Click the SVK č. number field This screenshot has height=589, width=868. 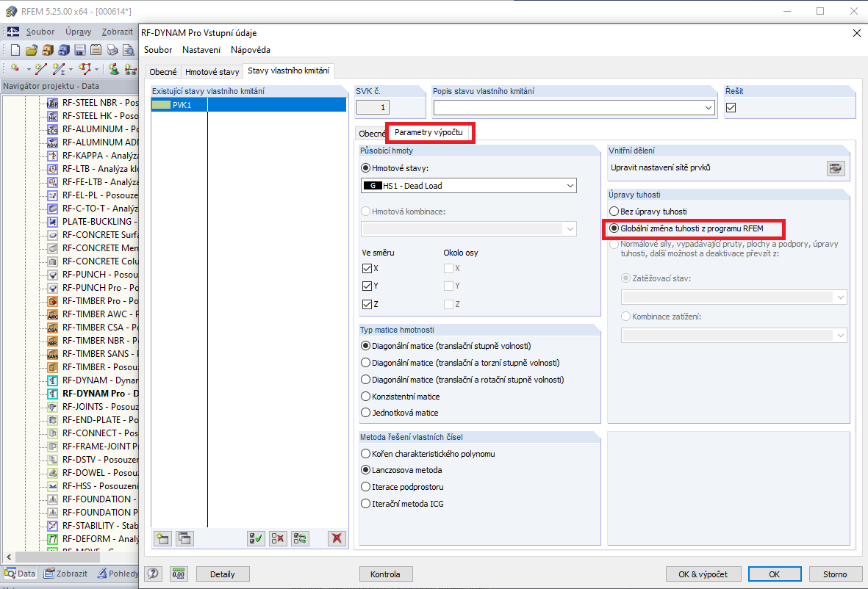[373, 107]
